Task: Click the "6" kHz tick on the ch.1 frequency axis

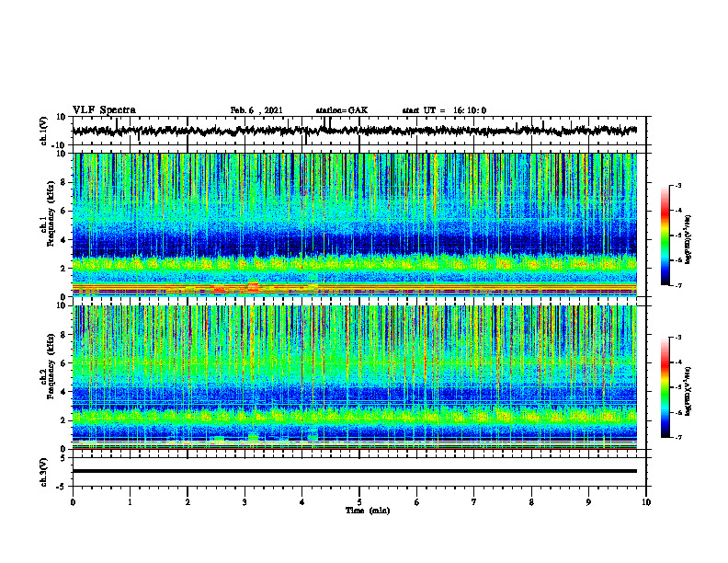Action: pyautogui.click(x=63, y=211)
